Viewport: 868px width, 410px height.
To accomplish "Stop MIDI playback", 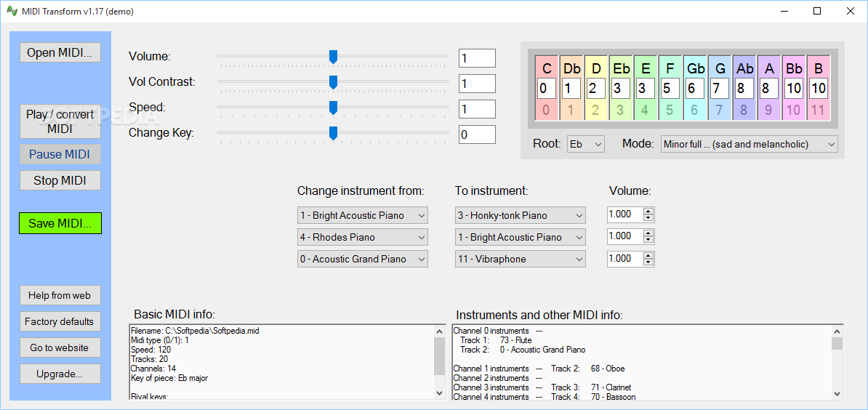I will 60,180.
